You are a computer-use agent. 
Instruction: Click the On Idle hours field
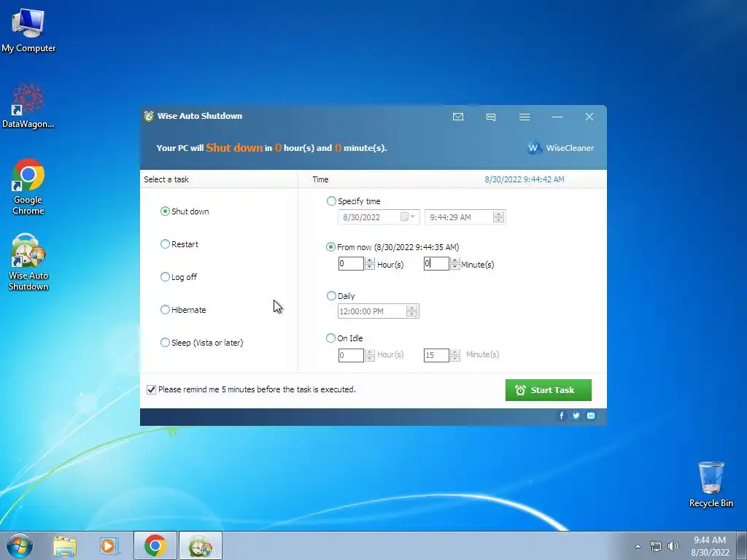pyautogui.click(x=351, y=355)
